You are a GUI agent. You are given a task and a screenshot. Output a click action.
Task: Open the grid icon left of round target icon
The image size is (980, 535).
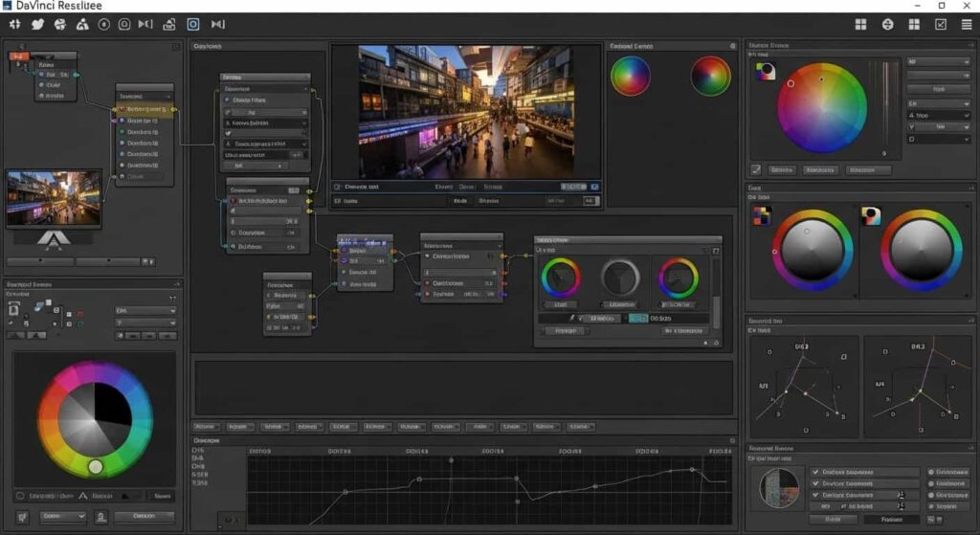point(860,24)
